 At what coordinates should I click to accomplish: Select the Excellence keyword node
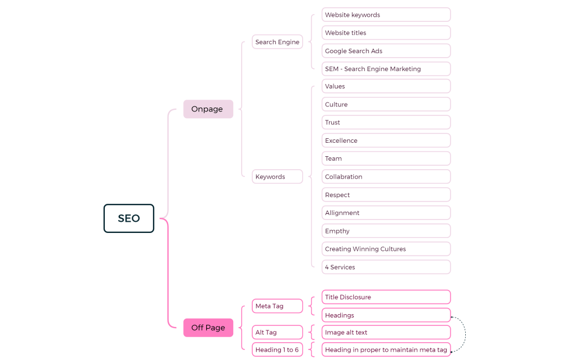(386, 141)
